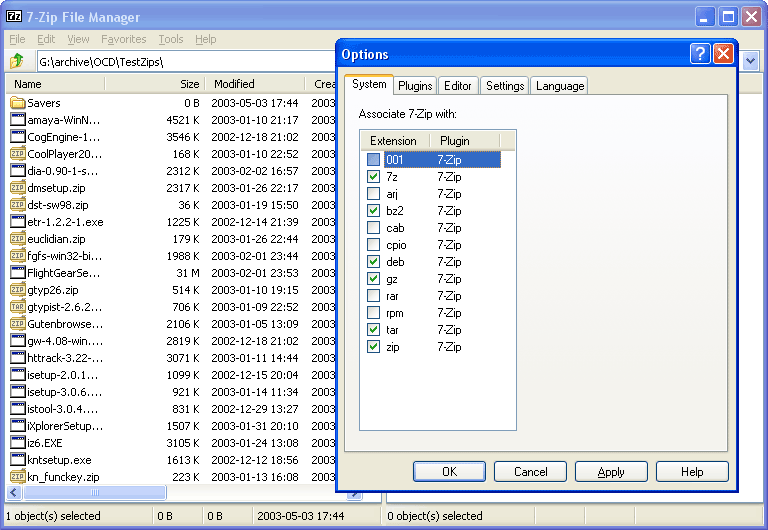The width and height of the screenshot is (768, 530).
Task: Click the FlightGearSe file icon
Action: [18, 272]
